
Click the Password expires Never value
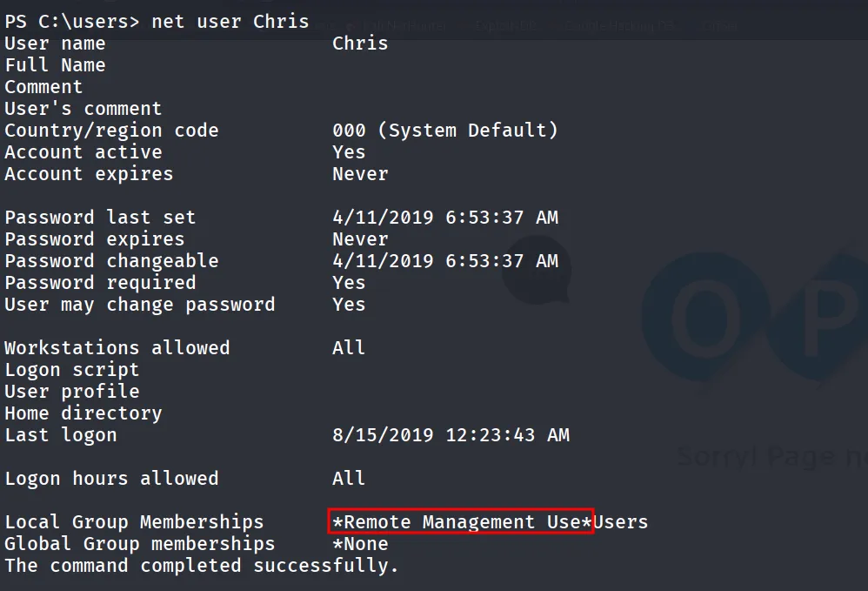[x=360, y=239]
